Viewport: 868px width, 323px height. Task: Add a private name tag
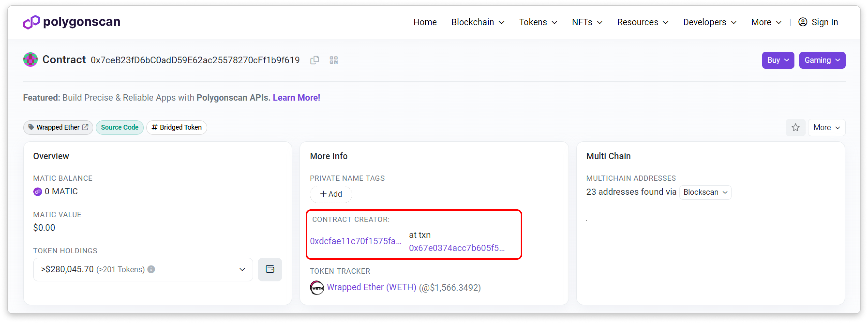pyautogui.click(x=330, y=194)
